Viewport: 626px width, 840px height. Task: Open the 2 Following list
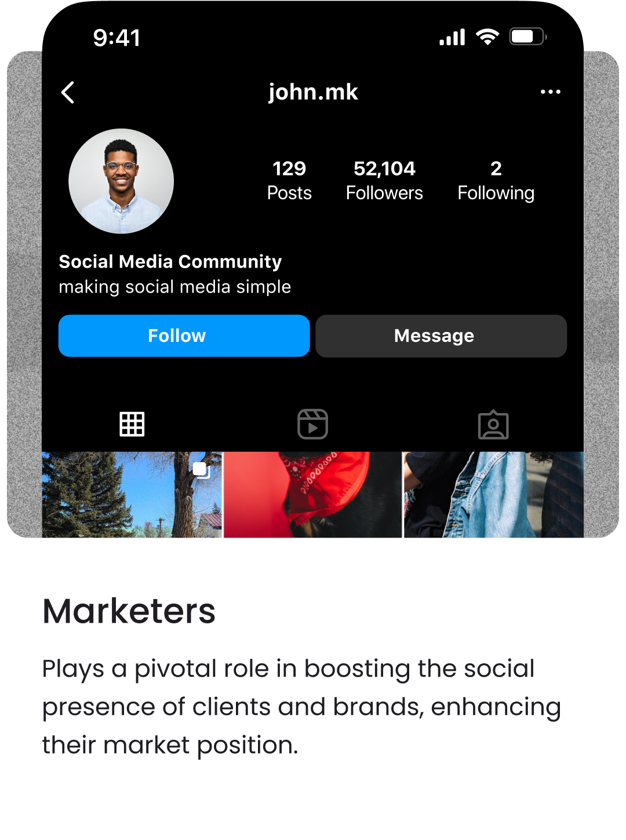click(496, 180)
